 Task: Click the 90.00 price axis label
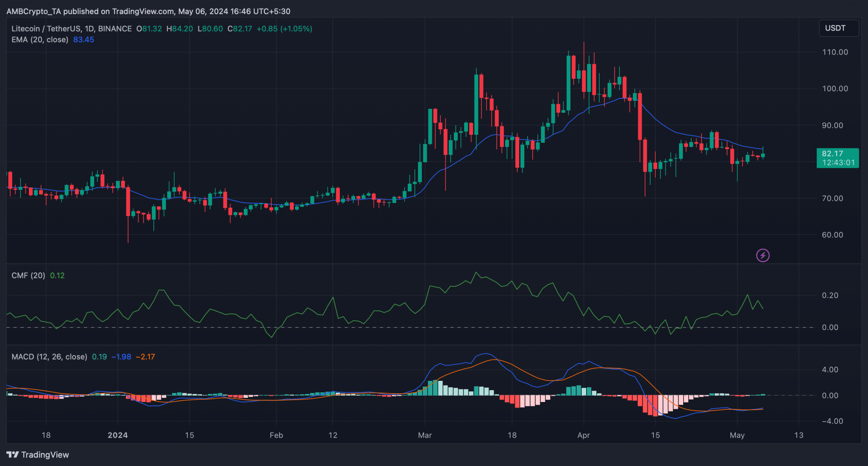[x=832, y=125]
